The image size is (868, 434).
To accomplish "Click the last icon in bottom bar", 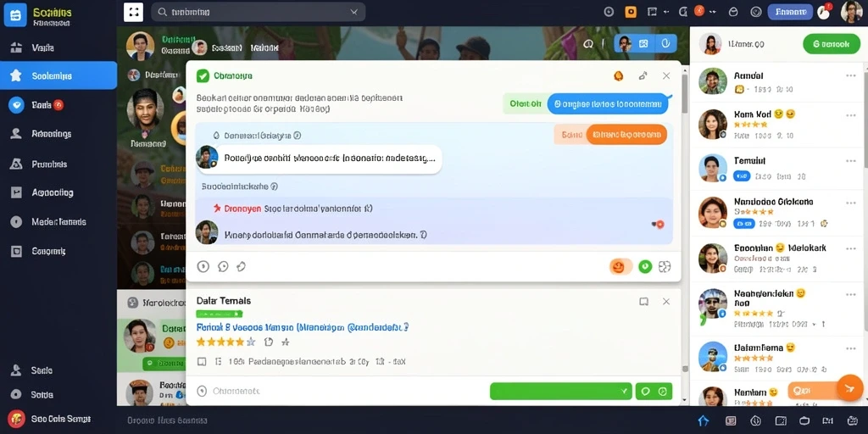I will click(852, 420).
